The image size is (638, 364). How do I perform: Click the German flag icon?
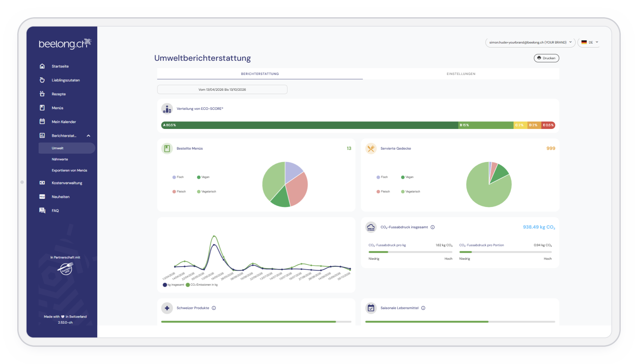pos(584,42)
